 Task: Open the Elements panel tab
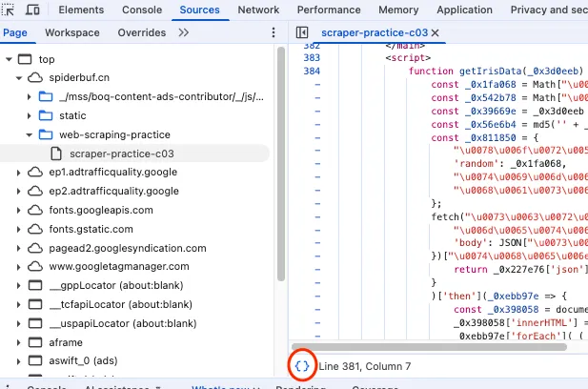tap(81, 10)
